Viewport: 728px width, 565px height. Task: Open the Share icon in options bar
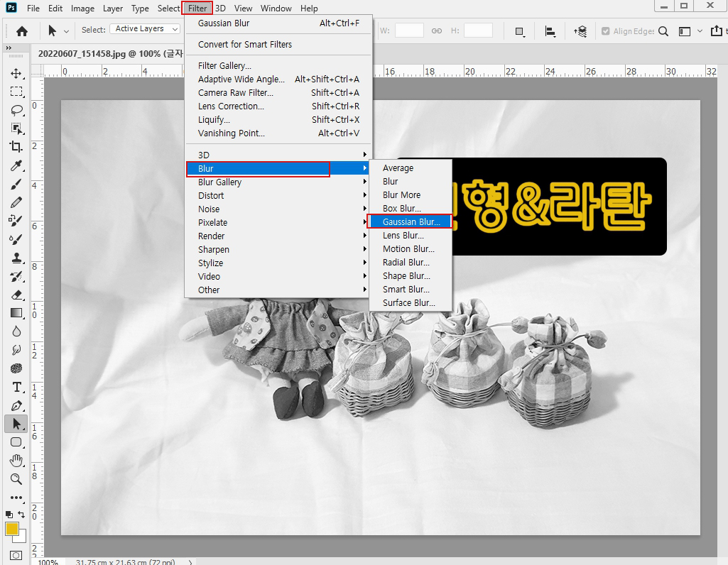pyautogui.click(x=716, y=31)
